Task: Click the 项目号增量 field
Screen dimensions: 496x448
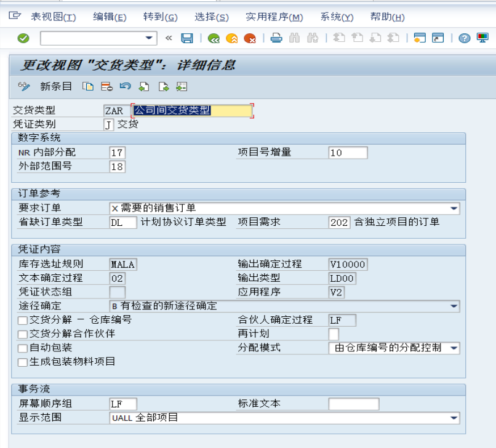Action: point(348,153)
